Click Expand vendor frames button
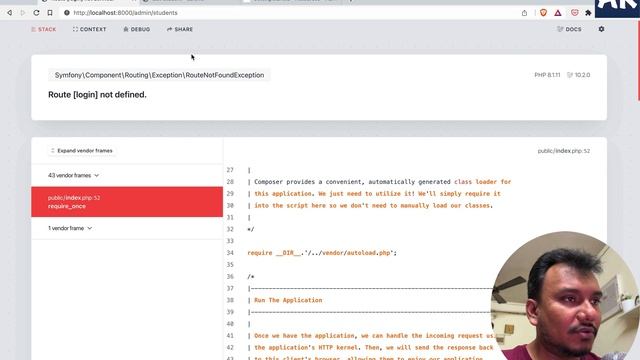The height and width of the screenshot is (360, 640). [x=81, y=151]
